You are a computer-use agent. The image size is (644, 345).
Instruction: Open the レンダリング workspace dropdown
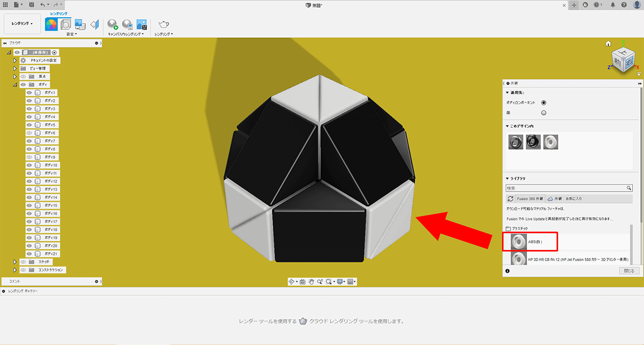point(22,24)
